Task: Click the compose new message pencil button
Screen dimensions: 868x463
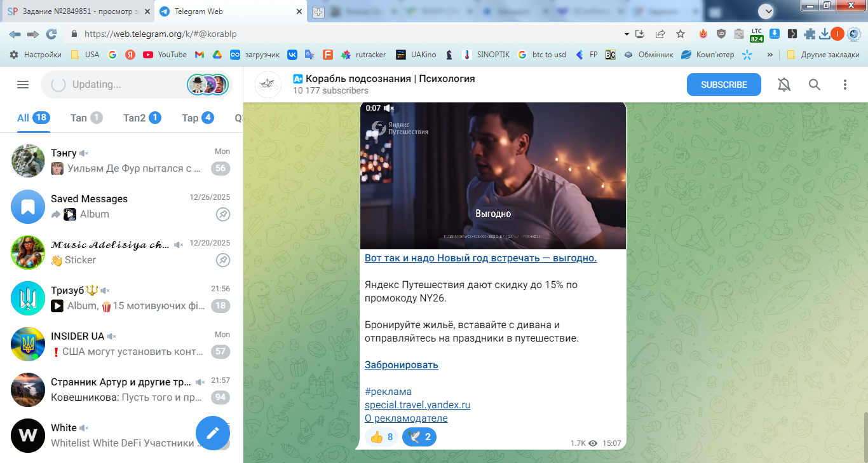Action: tap(213, 433)
